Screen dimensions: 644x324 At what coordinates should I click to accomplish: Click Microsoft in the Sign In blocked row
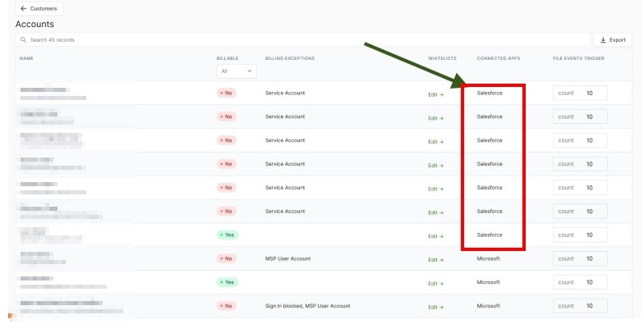(x=488, y=306)
